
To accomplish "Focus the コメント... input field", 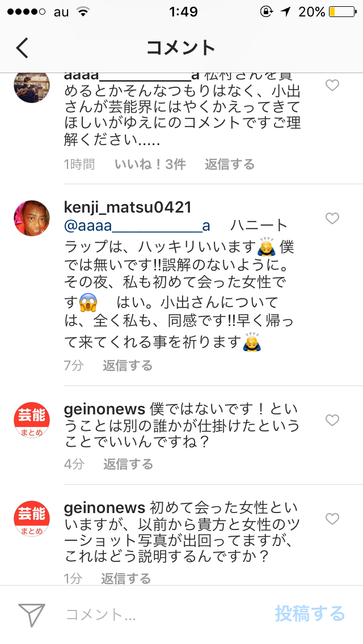I will click(x=164, y=615).
